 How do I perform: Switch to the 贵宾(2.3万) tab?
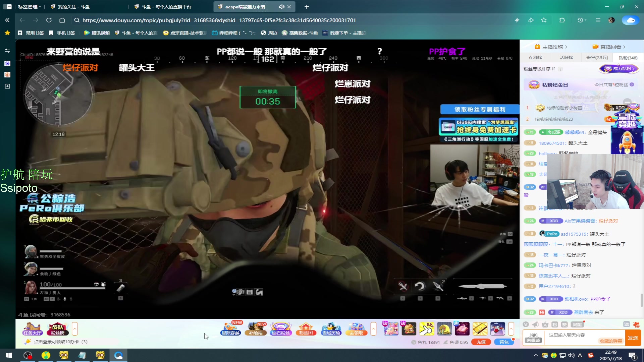(x=597, y=58)
